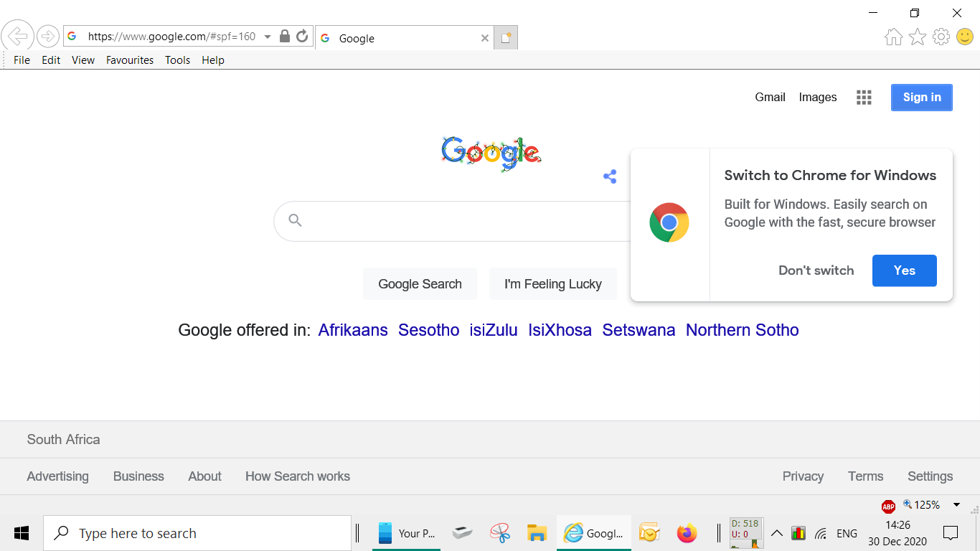This screenshot has width=980, height=551.
Task: Open the 125% zoom level dropdown
Action: [x=956, y=505]
